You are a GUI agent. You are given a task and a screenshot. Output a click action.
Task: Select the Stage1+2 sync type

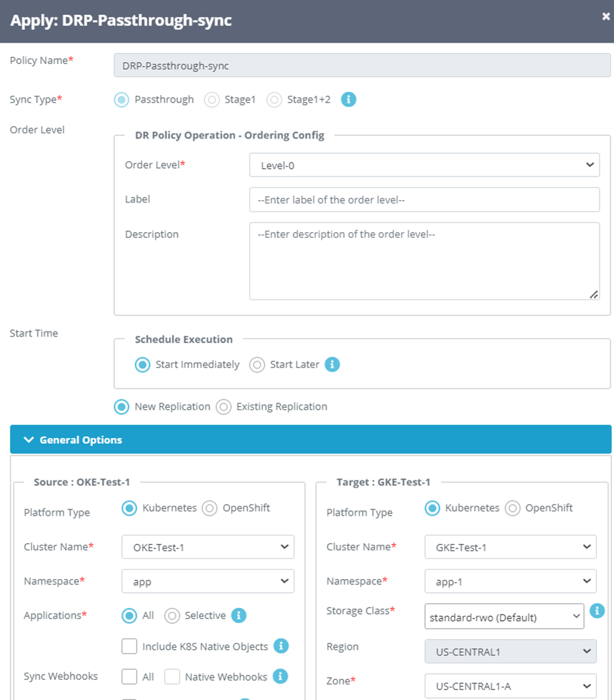274,99
